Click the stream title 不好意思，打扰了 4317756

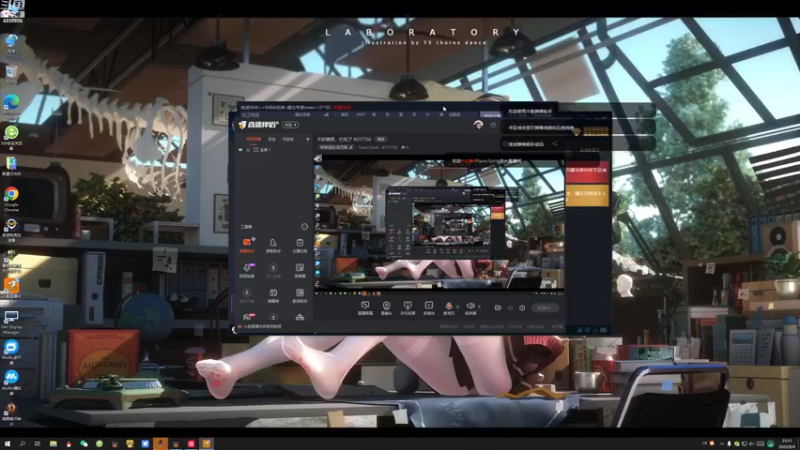coord(344,139)
